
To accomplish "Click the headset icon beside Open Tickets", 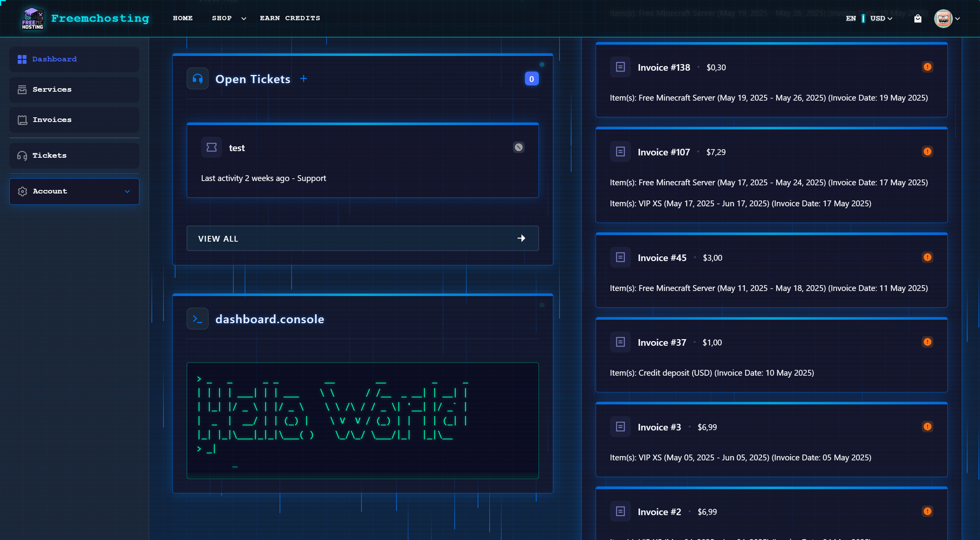I will (198, 79).
